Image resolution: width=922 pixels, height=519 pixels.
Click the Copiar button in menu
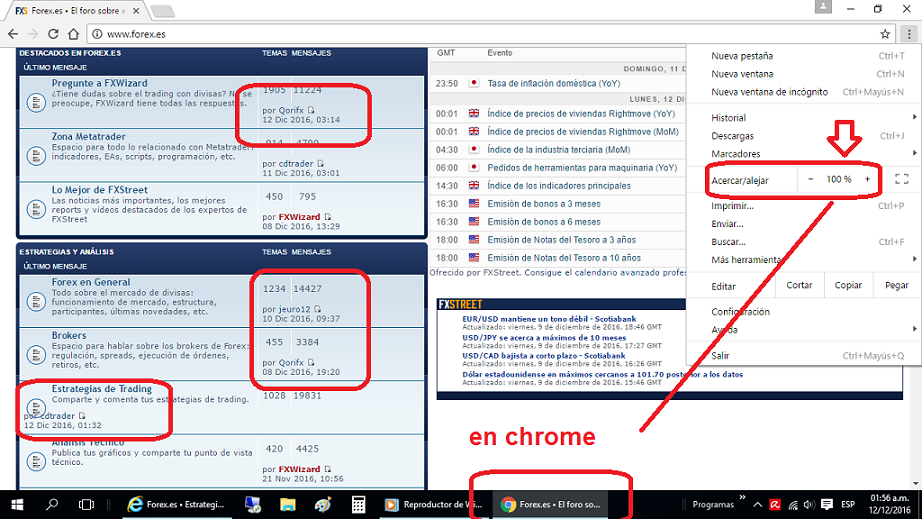click(x=848, y=285)
